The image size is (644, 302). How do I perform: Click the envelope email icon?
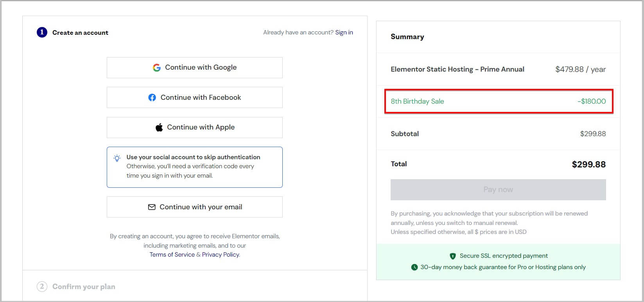click(152, 207)
